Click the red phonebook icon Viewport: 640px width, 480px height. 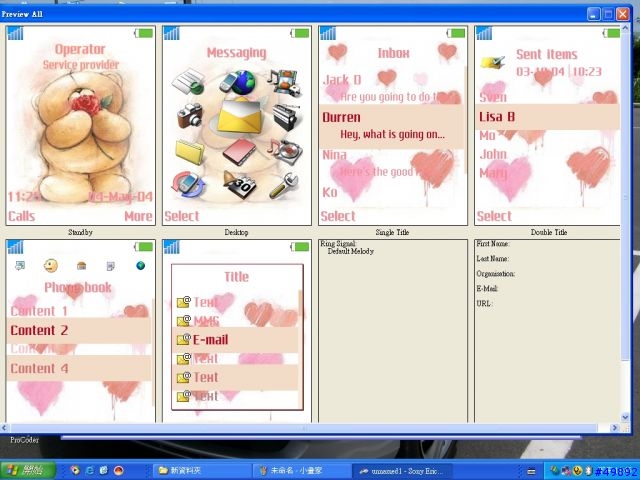pos(240,152)
